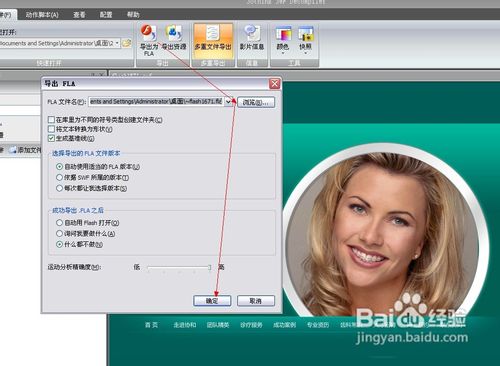The height and width of the screenshot is (366, 500).
Task: Open the 动作脚本(A) menu
Action: point(42,15)
